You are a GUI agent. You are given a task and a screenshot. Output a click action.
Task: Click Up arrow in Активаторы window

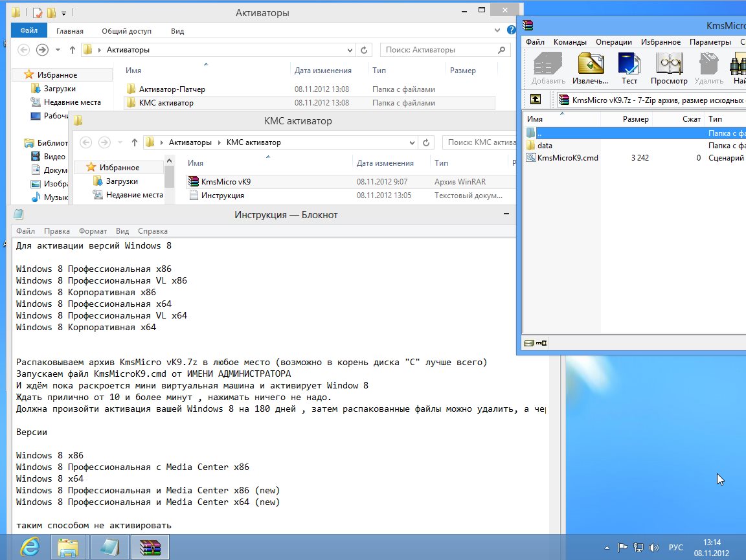pyautogui.click(x=73, y=49)
